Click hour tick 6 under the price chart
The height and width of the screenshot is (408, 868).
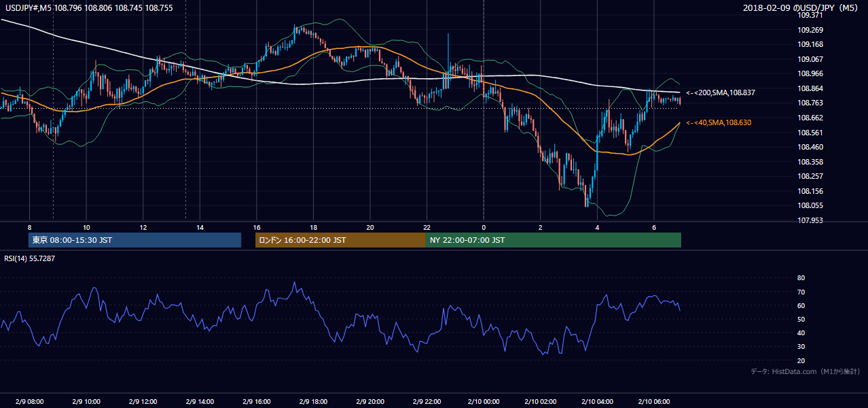click(x=653, y=226)
